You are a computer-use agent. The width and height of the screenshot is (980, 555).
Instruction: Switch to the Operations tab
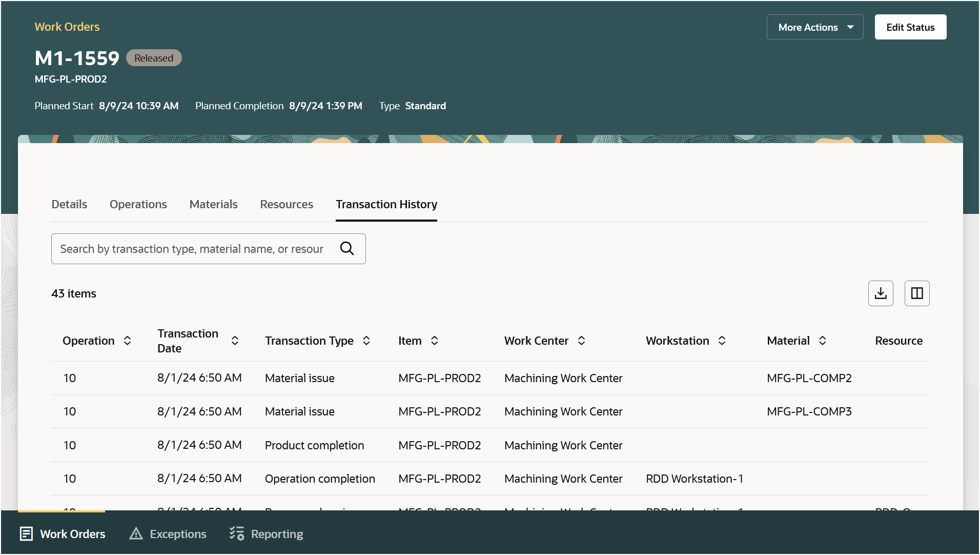coord(138,204)
